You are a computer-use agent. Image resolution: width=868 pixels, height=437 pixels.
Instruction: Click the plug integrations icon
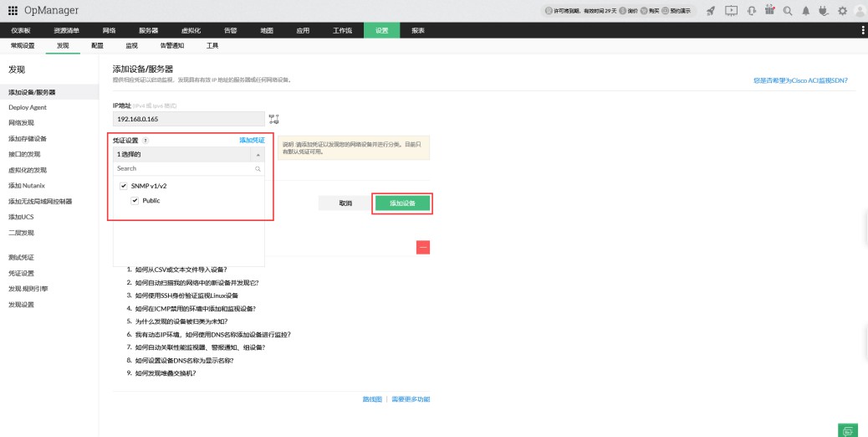tap(824, 11)
